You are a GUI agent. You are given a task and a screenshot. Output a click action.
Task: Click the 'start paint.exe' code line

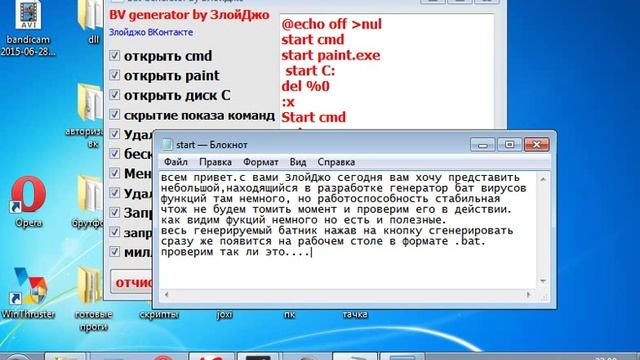pyautogui.click(x=331, y=55)
